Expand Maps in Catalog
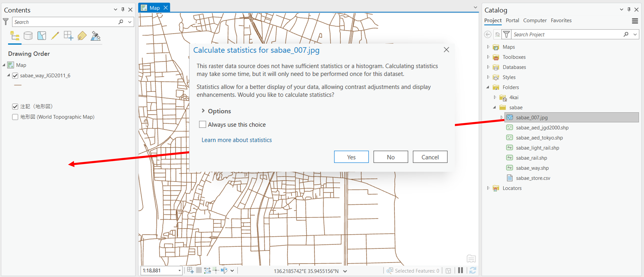Viewport: 644px width, 277px height. coord(488,47)
